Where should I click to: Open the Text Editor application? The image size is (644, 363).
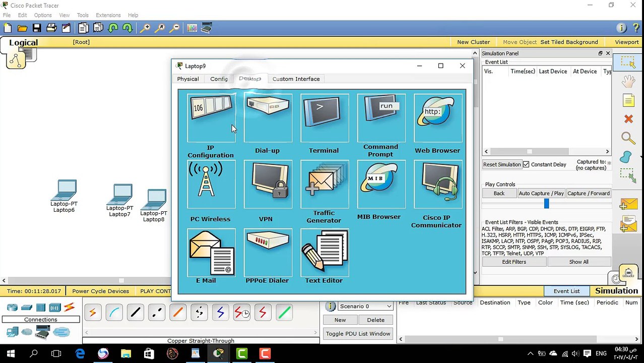325,253
